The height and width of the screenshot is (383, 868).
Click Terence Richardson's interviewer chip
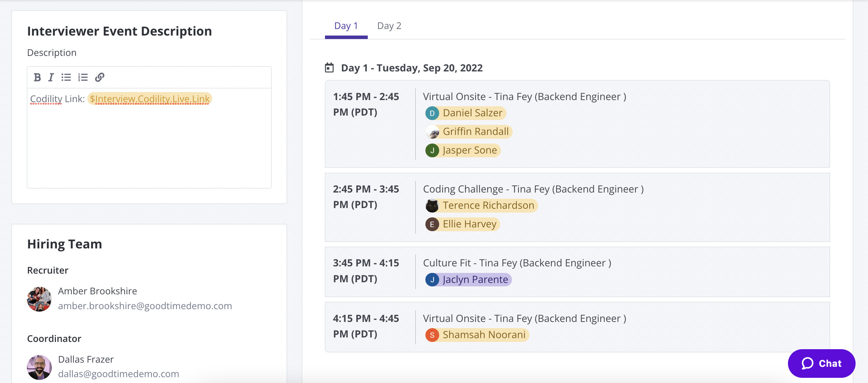[488, 206]
